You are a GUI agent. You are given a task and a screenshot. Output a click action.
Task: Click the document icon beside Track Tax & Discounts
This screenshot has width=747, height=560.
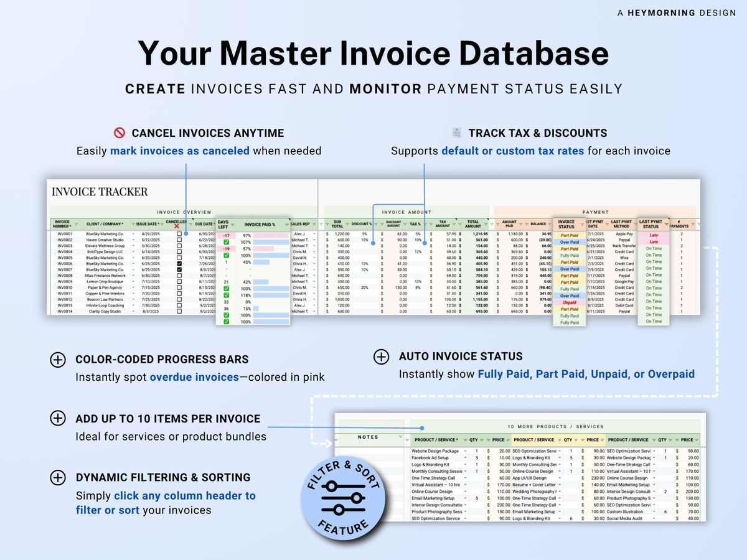tap(457, 133)
